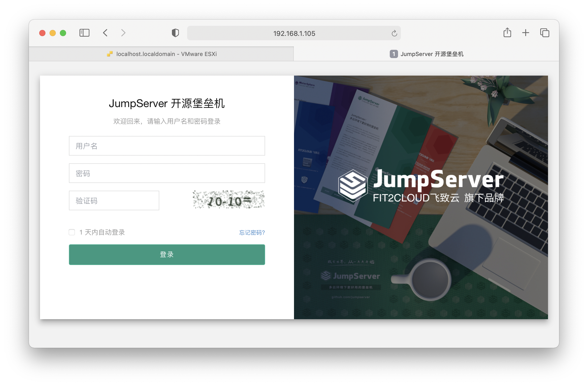Reload the page with the refresh icon
Screen dimensions: 588x386
[x=394, y=33]
